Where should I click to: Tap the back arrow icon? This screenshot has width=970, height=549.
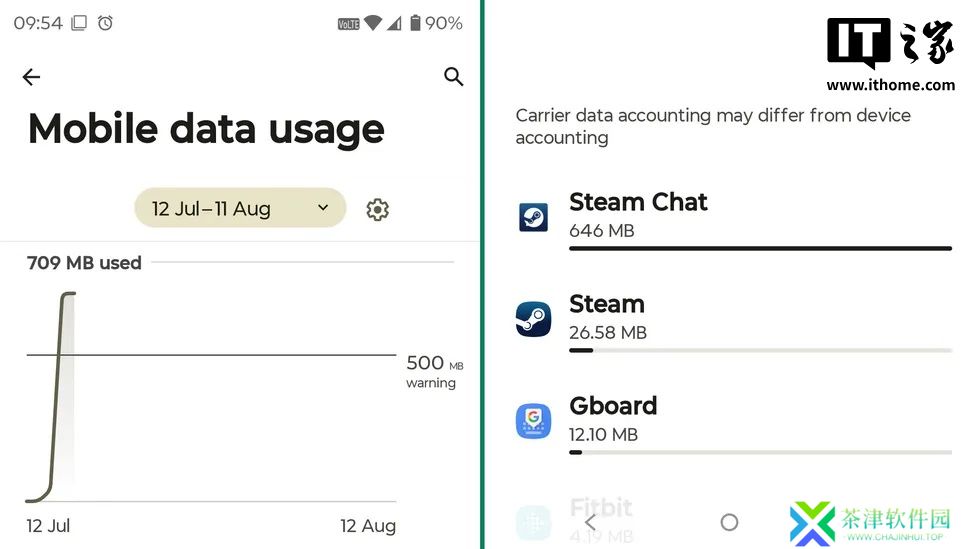click(x=31, y=77)
